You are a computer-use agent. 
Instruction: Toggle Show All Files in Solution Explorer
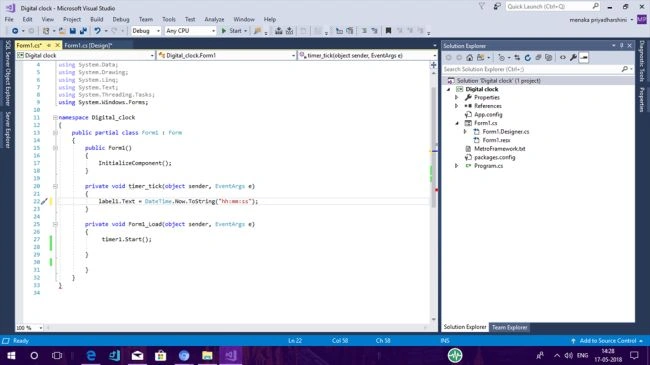[x=548, y=58]
